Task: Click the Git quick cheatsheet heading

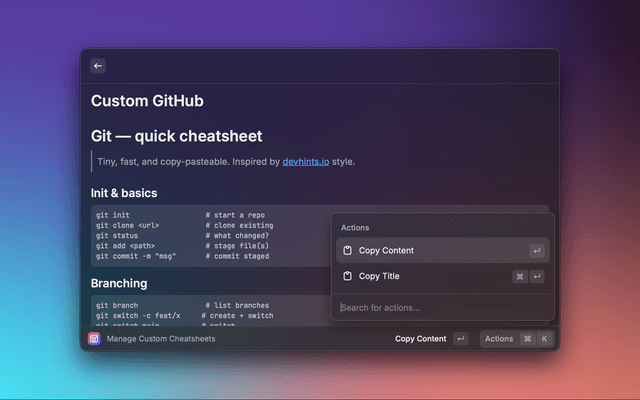Action: point(177,136)
